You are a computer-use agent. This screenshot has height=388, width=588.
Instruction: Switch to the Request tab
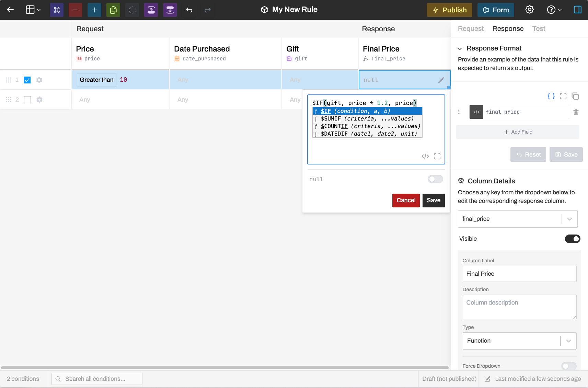[471, 29]
